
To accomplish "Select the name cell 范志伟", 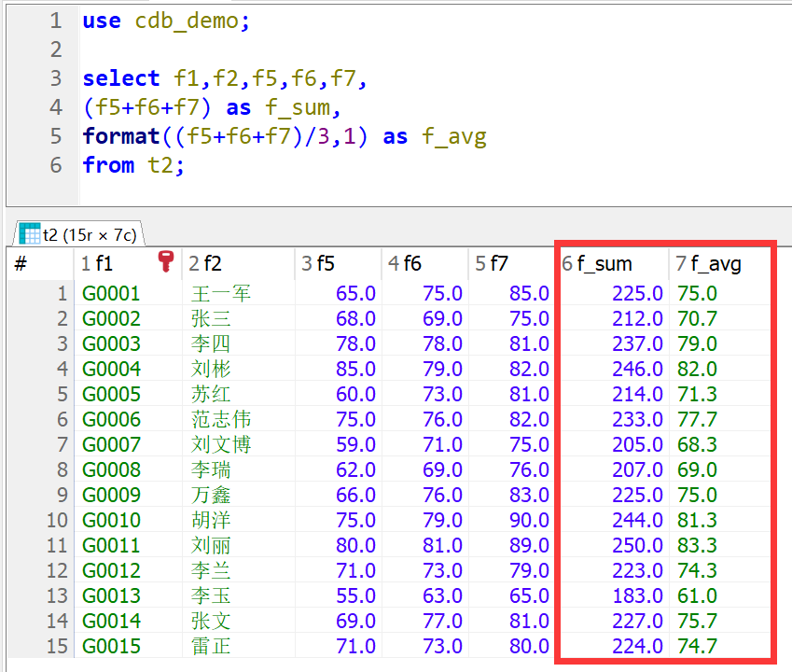I will coord(221,419).
